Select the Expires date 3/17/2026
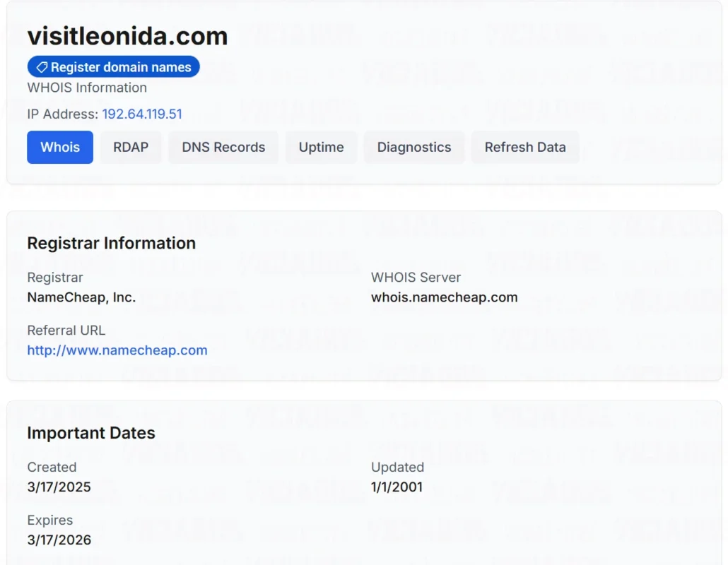Image resolution: width=728 pixels, height=565 pixels. pos(59,540)
